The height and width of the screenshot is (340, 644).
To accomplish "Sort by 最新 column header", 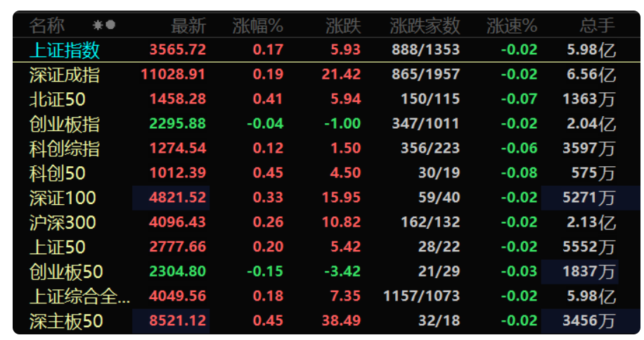I will coord(188,25).
